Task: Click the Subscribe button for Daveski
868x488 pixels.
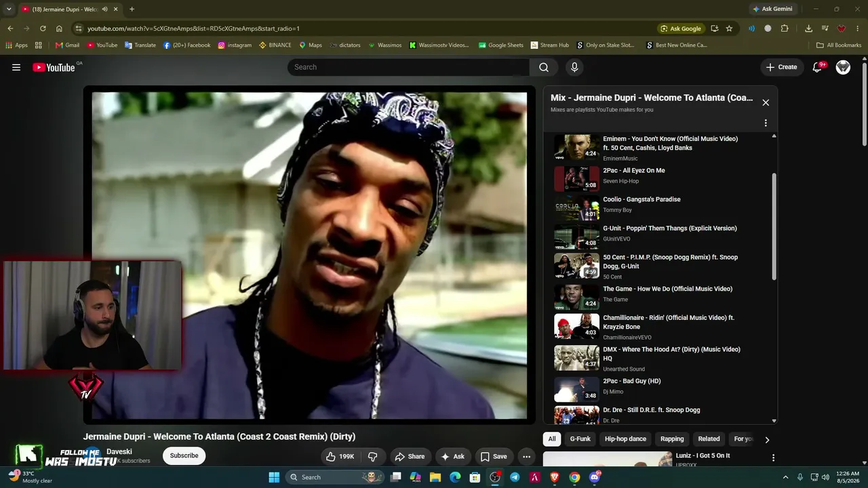Action: tap(184, 455)
